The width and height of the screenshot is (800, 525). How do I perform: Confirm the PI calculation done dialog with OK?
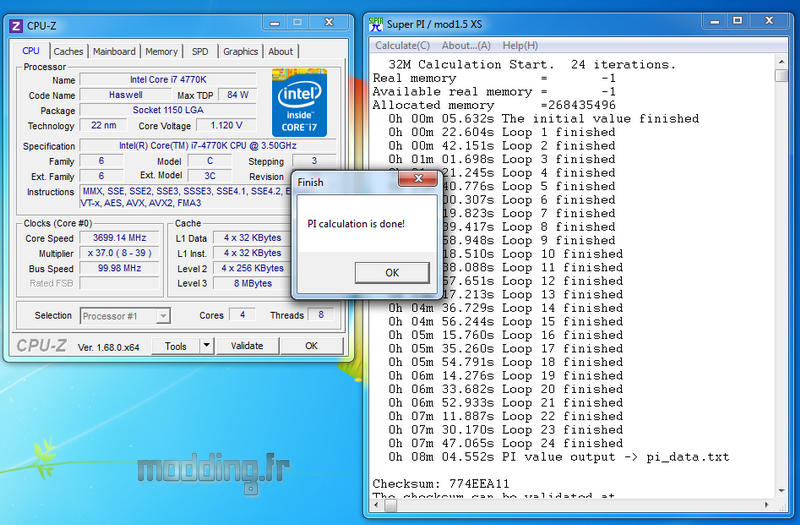(392, 272)
